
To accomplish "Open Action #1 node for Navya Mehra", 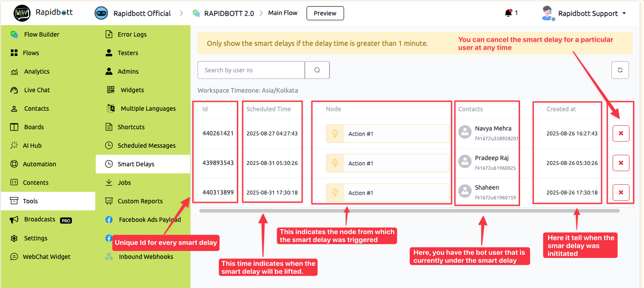I will click(387, 134).
